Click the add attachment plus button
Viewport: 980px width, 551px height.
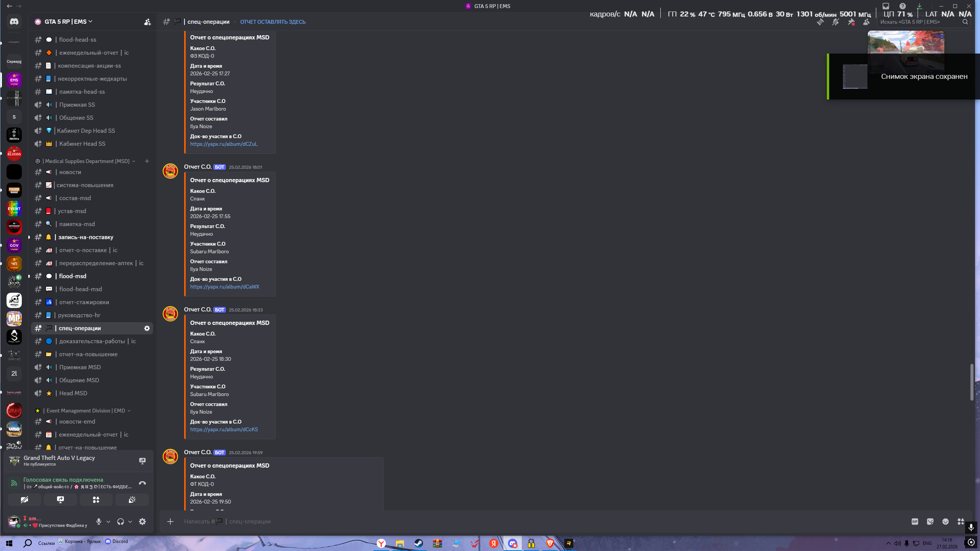point(170,522)
